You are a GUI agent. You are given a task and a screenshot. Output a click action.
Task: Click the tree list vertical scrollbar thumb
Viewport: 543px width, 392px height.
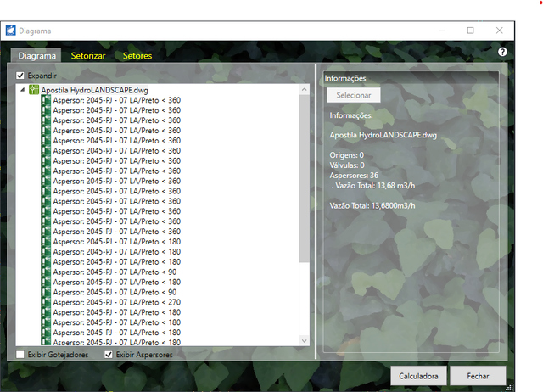pos(305,178)
